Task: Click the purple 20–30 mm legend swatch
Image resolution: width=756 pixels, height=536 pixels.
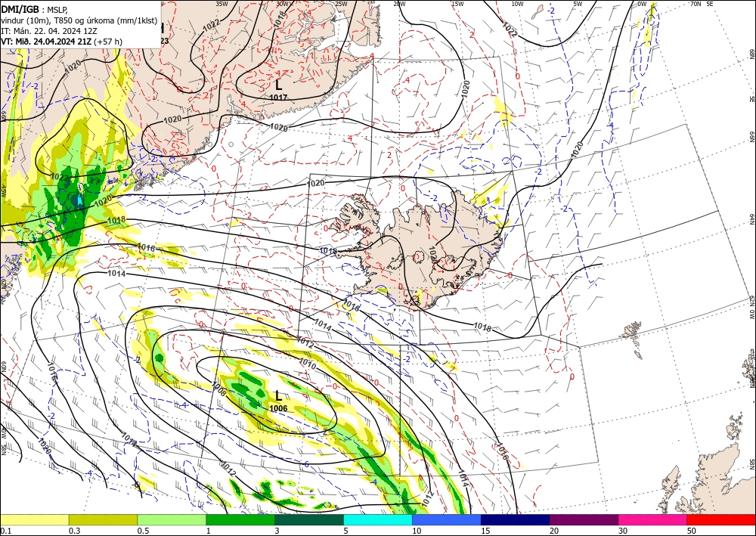Action: tap(584, 519)
